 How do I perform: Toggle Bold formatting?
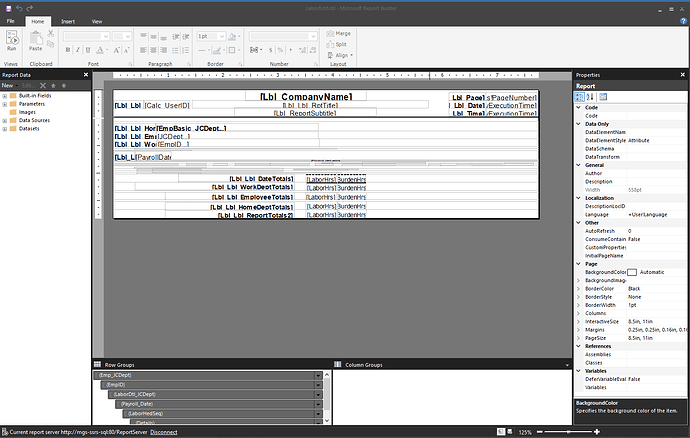click(68, 50)
